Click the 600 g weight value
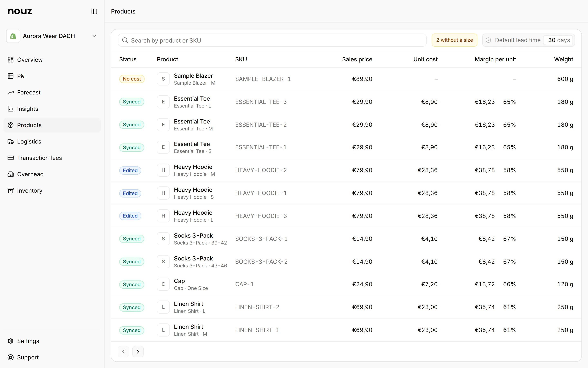Image resolution: width=588 pixels, height=368 pixels. (565, 79)
